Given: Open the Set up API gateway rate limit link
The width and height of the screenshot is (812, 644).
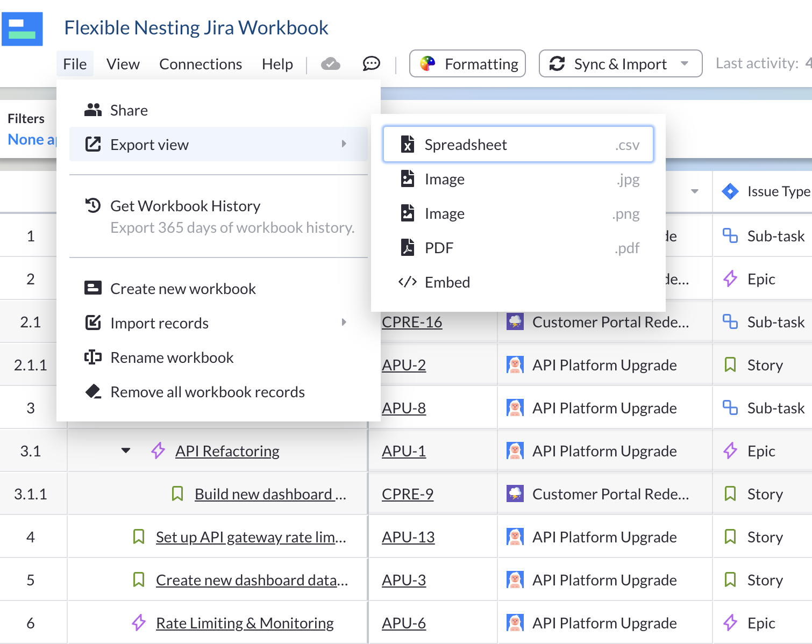Looking at the screenshot, I should click(251, 536).
